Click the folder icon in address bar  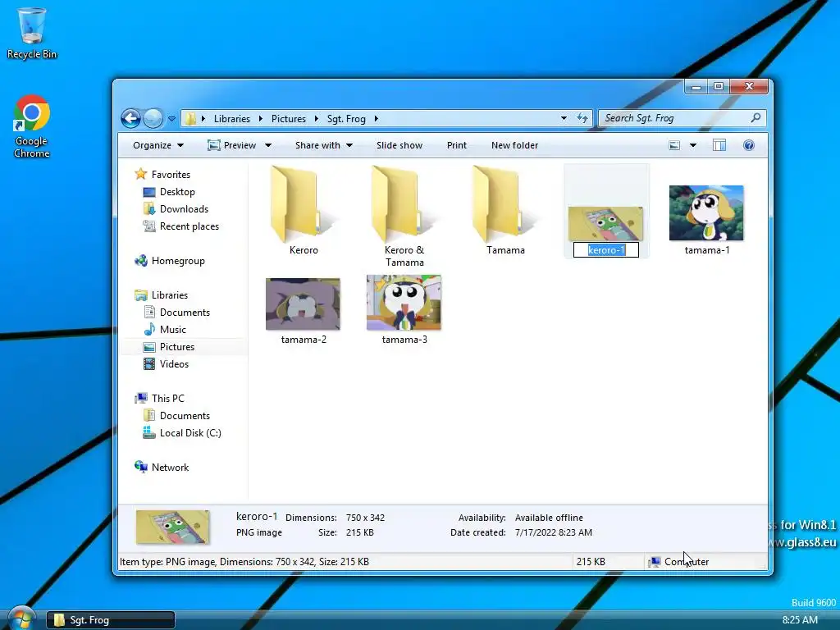tap(190, 119)
